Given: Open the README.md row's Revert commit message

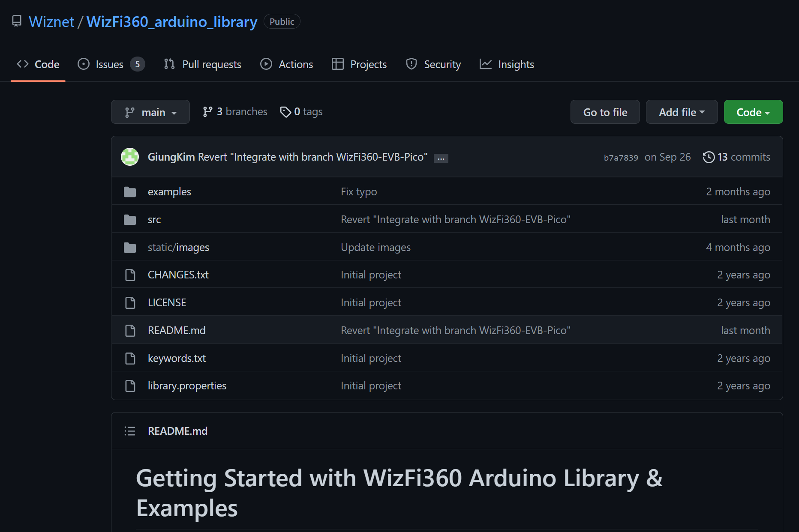Looking at the screenshot, I should (456, 331).
